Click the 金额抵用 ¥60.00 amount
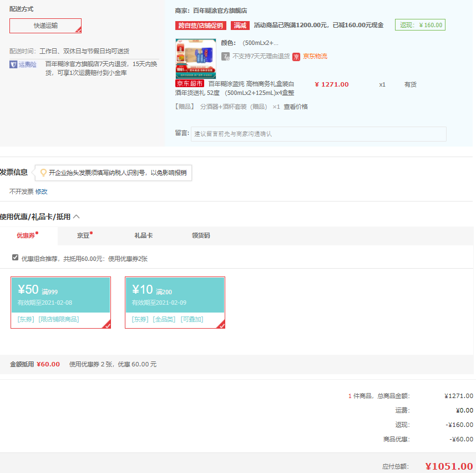Image resolution: width=476 pixels, height=473 pixels. click(x=48, y=364)
